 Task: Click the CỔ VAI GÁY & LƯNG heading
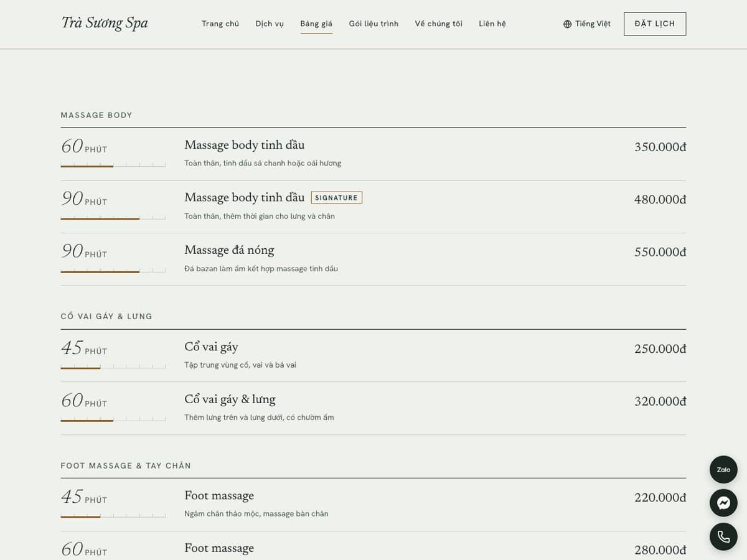(x=106, y=316)
